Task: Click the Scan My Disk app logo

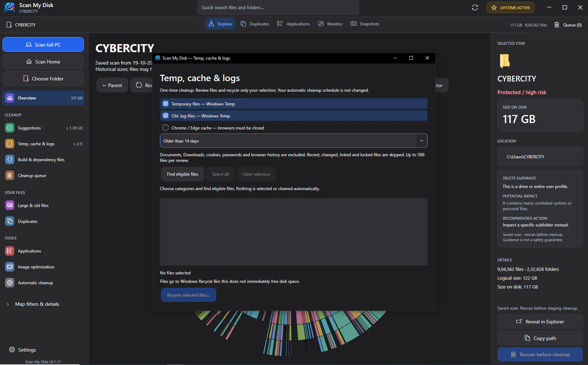Action: pyautogui.click(x=10, y=7)
